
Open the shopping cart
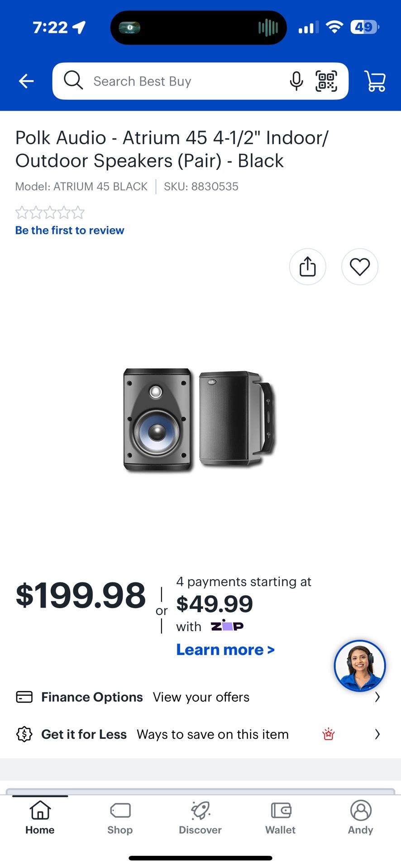[375, 81]
